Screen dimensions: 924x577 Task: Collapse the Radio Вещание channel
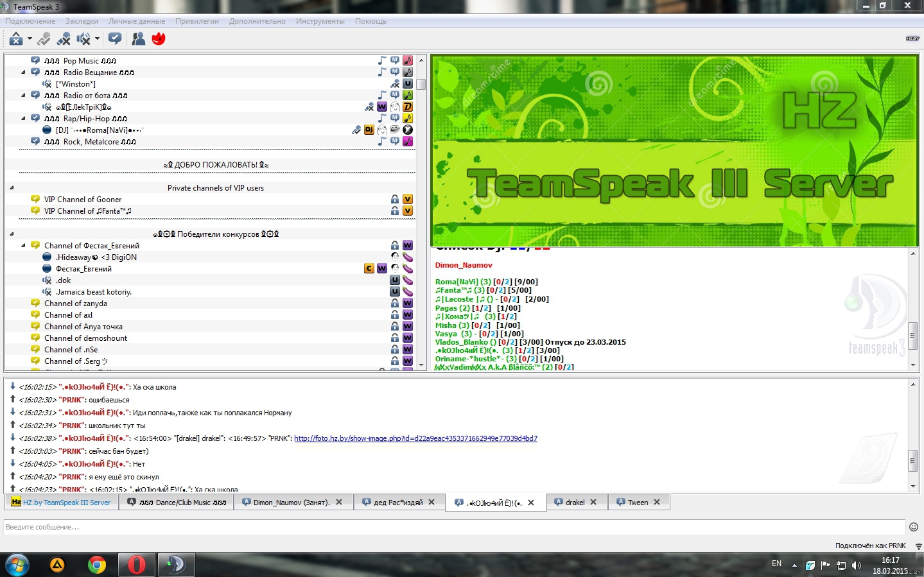pos(24,73)
